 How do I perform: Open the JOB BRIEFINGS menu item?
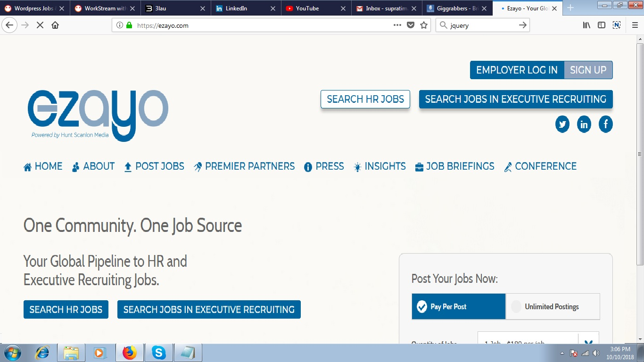pos(455,166)
